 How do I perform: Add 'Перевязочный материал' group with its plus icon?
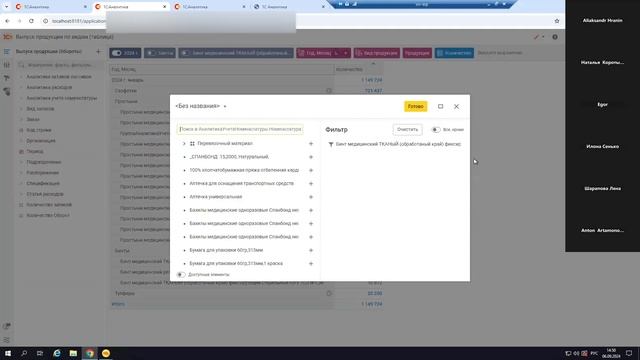(x=311, y=144)
